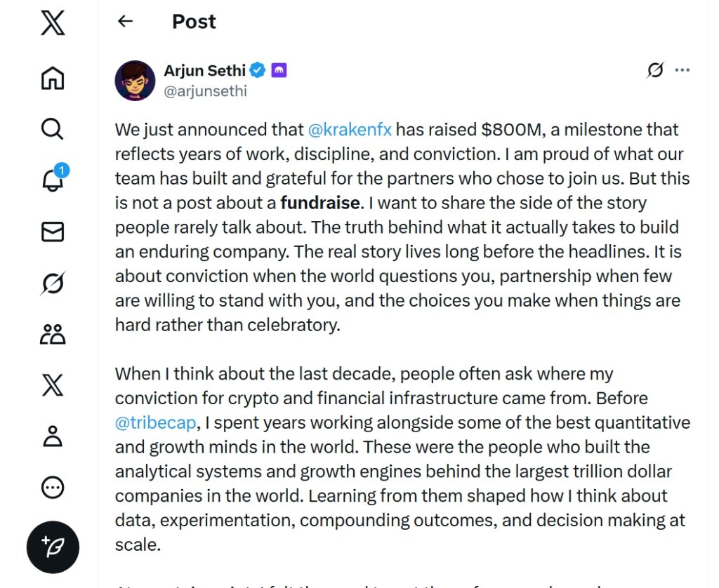Image resolution: width=719 pixels, height=588 pixels.
Task: Go back using the arrow
Action: (x=124, y=21)
